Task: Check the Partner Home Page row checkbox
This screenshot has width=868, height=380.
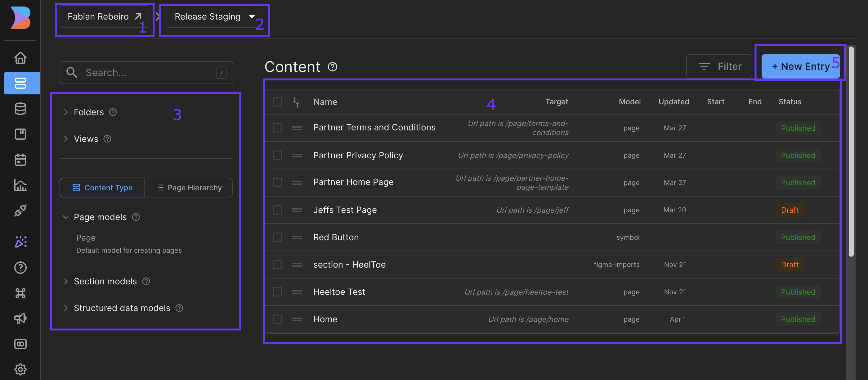Action: tap(277, 183)
